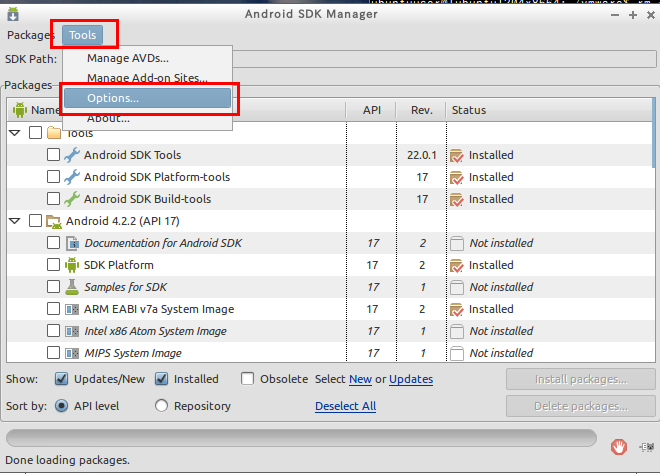Check the Android SDK Tools checkbox
660x474 pixels.
pos(53,154)
